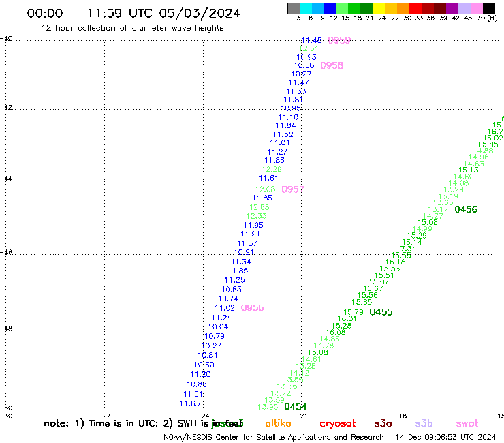This screenshot has height=443, width=504.
Task: Click the NOAA/NESDIS Center footer text
Action: pos(274,437)
